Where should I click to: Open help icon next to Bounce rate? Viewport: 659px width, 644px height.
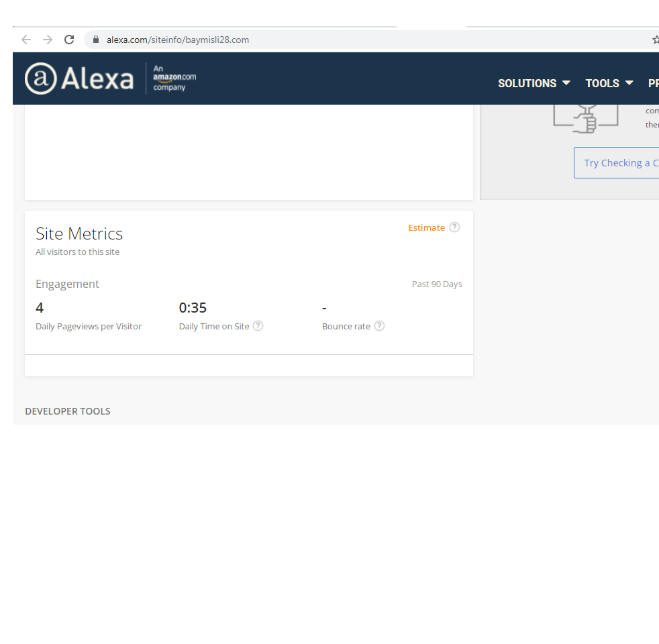(x=379, y=326)
